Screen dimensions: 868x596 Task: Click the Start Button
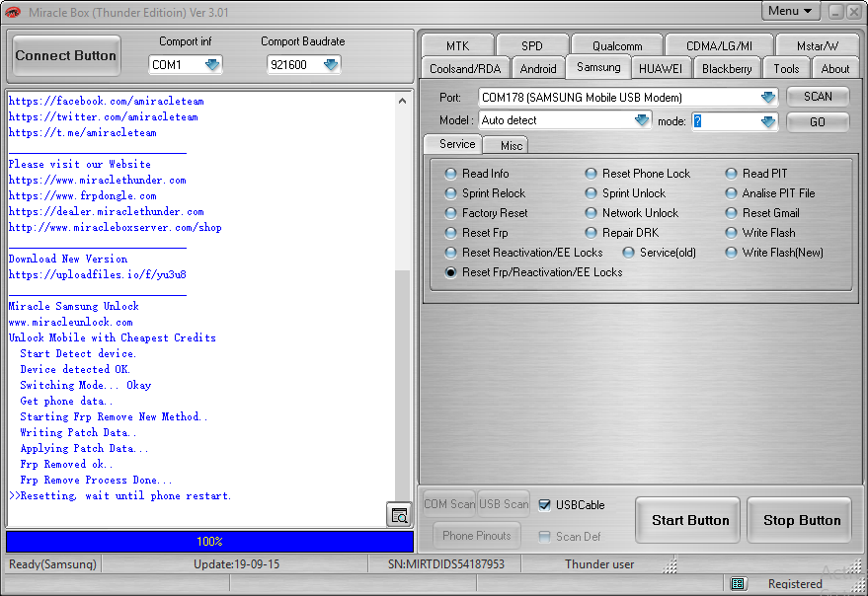click(x=688, y=520)
